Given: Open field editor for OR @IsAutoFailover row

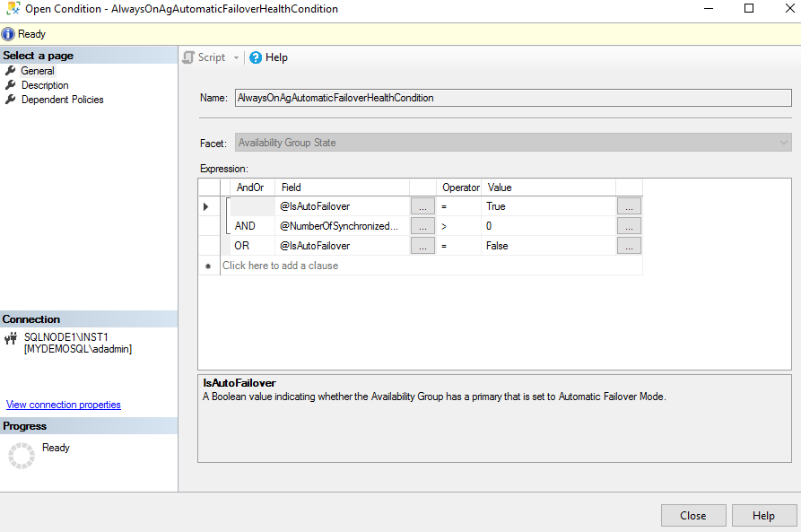Looking at the screenshot, I should point(422,246).
